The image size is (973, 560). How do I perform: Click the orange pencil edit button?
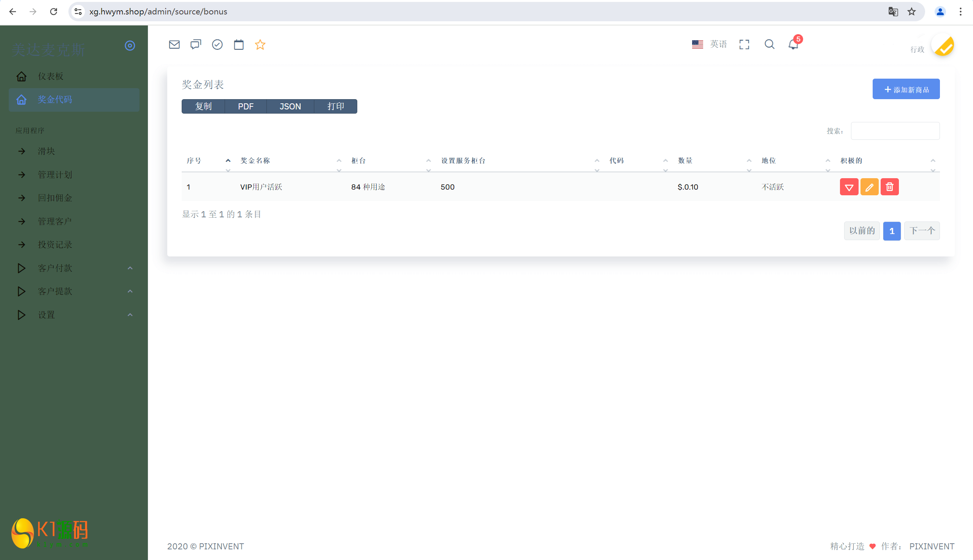pyautogui.click(x=869, y=187)
